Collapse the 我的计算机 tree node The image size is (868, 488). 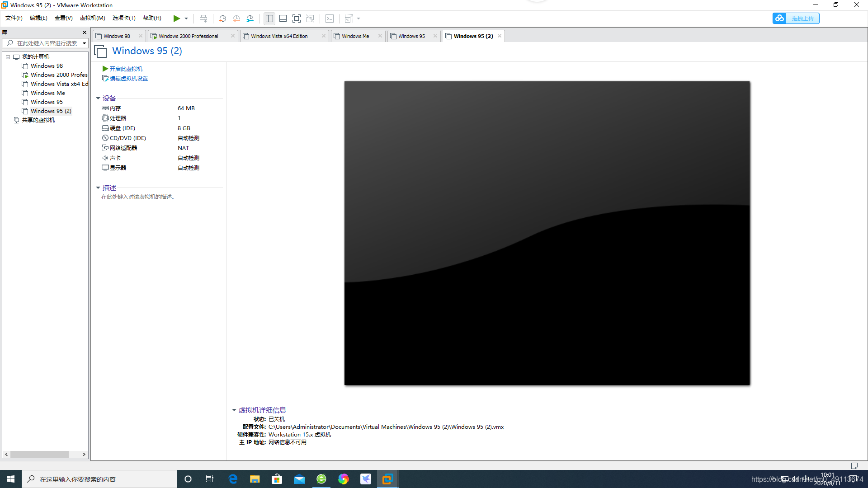8,57
